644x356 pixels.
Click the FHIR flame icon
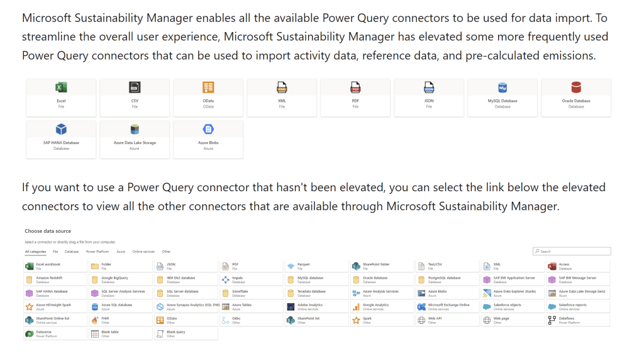coord(94,320)
